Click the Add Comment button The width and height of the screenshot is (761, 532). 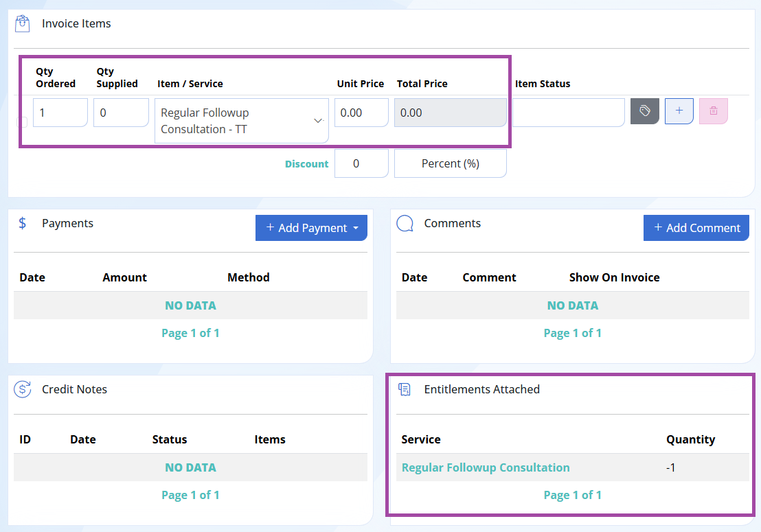click(x=696, y=228)
